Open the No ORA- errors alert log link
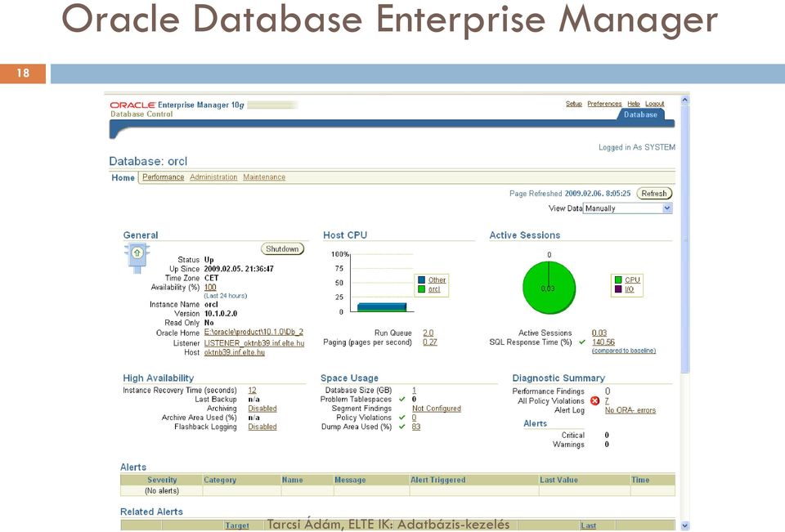 pos(630,410)
